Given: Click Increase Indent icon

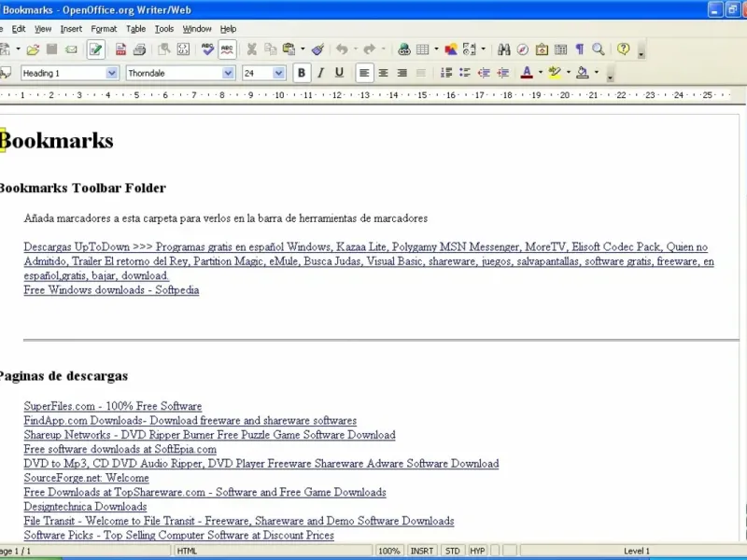Looking at the screenshot, I should click(x=503, y=73).
